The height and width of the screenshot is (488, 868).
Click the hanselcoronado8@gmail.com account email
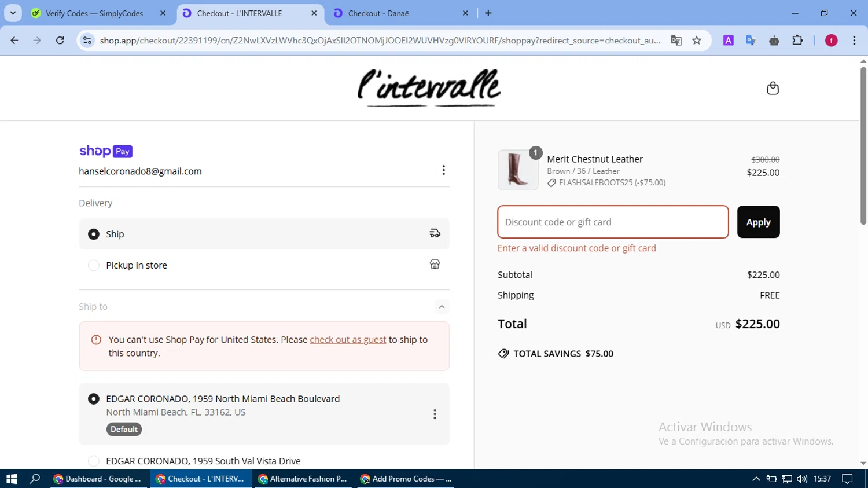(x=141, y=171)
